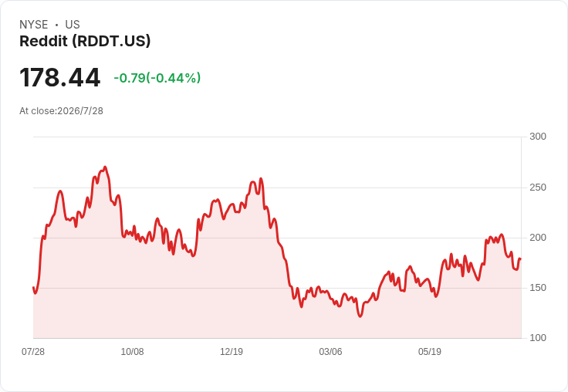Click the At close:2026/7/28 timestamp

click(x=61, y=111)
